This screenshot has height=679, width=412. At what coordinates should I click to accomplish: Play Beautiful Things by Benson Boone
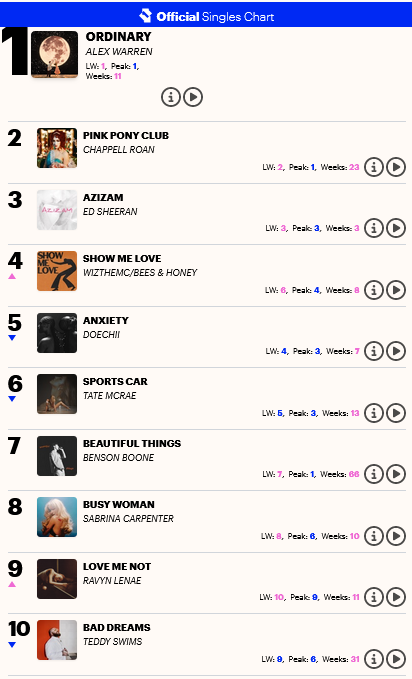pos(396,474)
